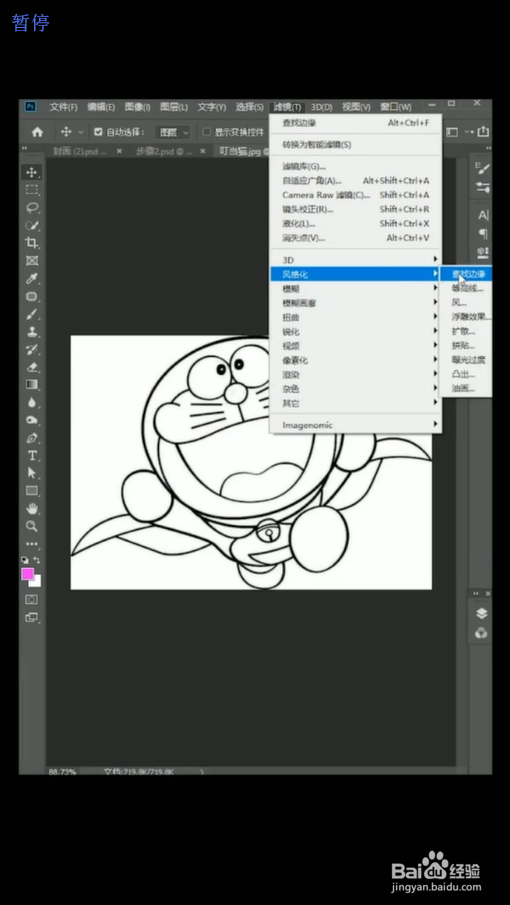The height and width of the screenshot is (905, 510).
Task: Open the Edit Toolbar three-dots button
Action: [x=32, y=544]
